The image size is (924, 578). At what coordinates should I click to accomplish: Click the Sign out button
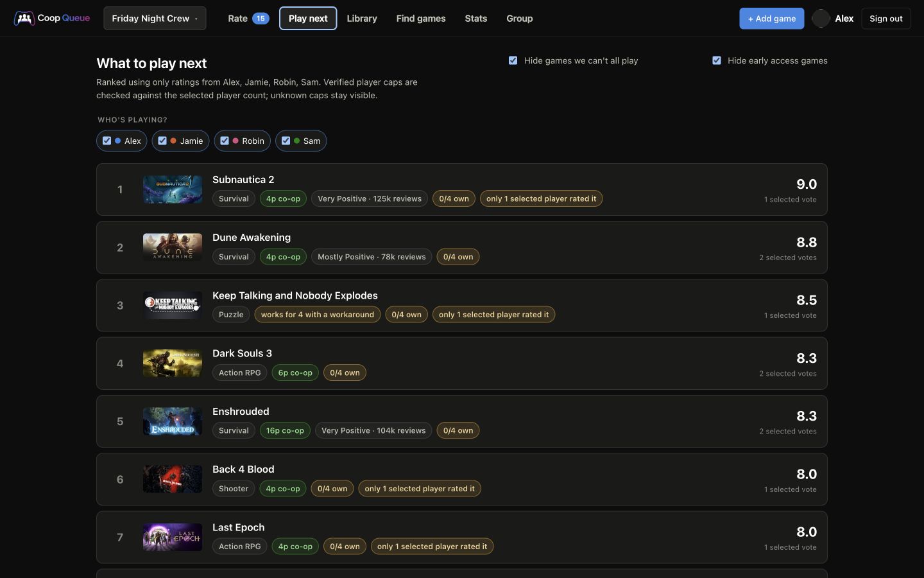click(886, 18)
